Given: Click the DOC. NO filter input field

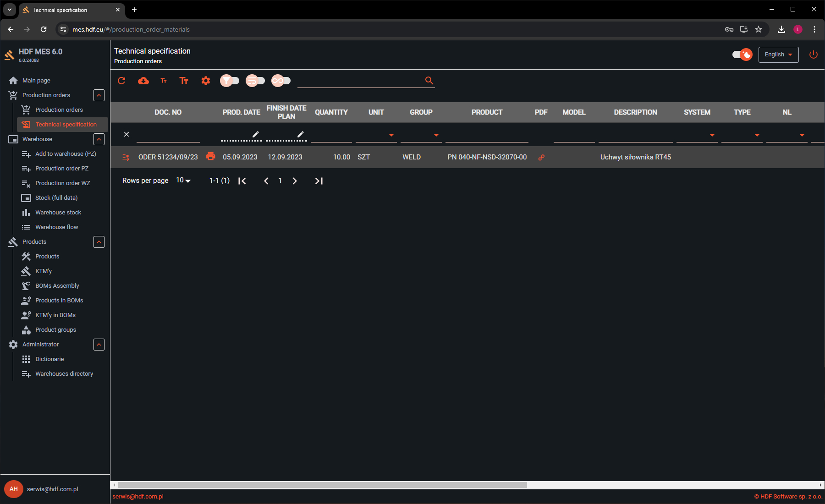Looking at the screenshot, I should pos(168,135).
